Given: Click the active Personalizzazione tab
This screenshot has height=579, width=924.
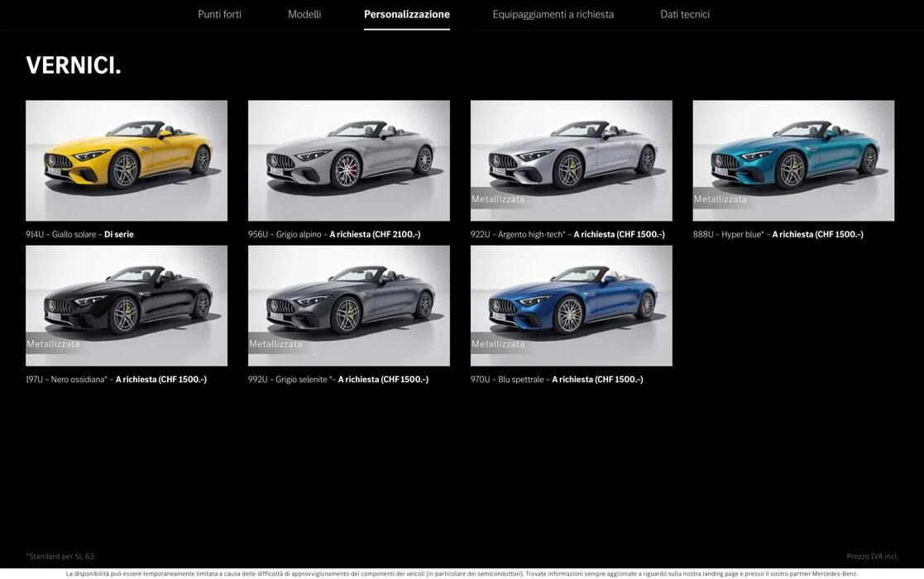Looking at the screenshot, I should pyautogui.click(x=406, y=13).
